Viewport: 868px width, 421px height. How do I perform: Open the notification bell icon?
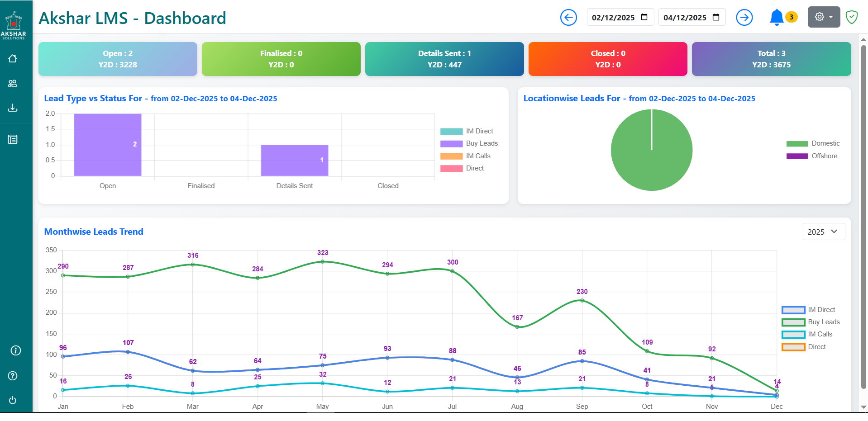(776, 18)
